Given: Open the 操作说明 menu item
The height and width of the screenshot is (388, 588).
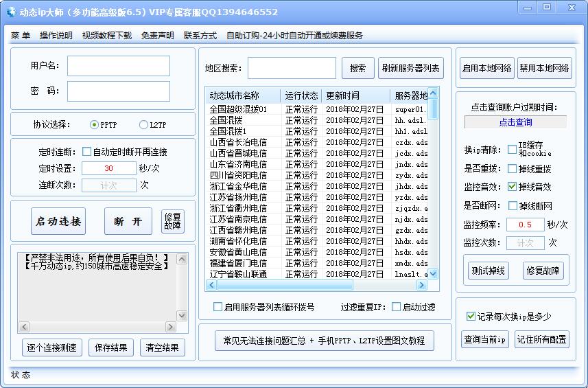Looking at the screenshot, I should pos(56,36).
